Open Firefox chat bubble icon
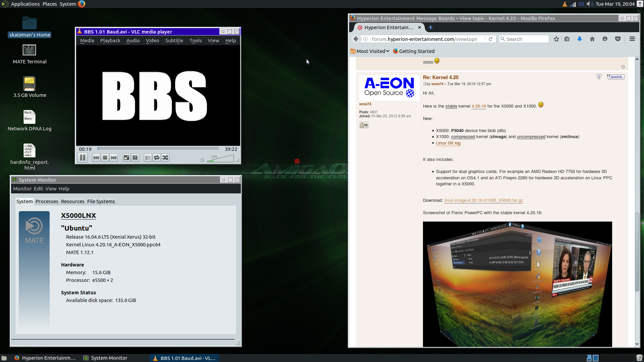This screenshot has width=644, height=362. pyautogui.click(x=605, y=39)
